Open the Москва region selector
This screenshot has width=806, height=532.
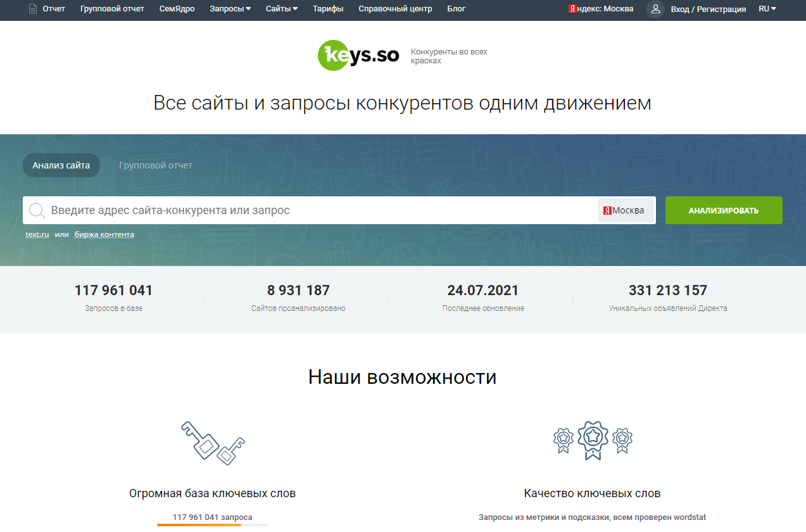[x=626, y=210]
